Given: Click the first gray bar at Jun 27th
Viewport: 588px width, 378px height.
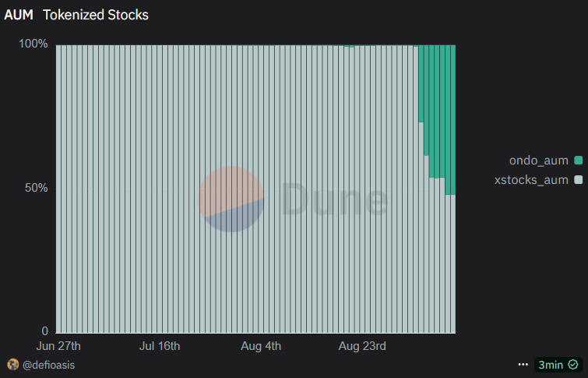Looking at the screenshot, I should [x=58, y=189].
